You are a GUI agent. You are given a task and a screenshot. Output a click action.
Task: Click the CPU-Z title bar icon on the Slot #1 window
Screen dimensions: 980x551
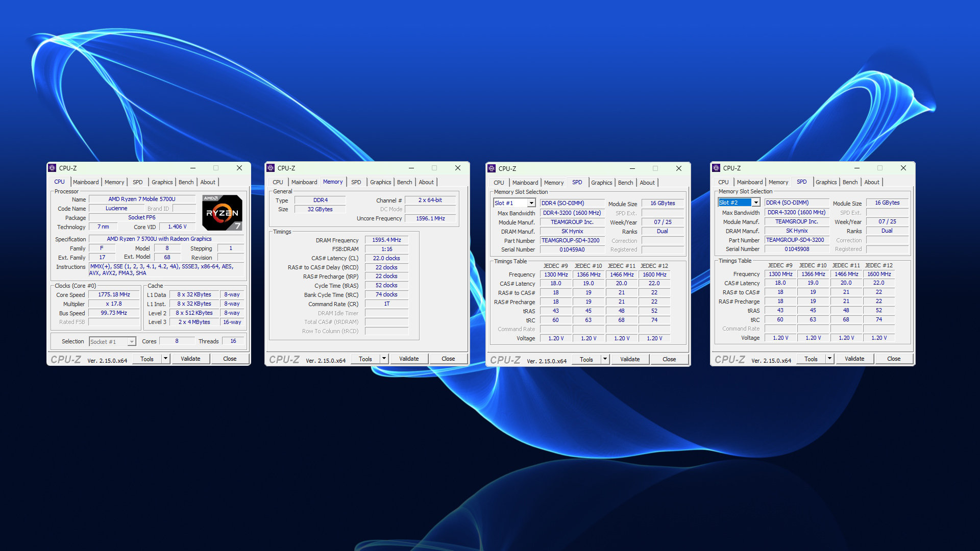coord(491,168)
